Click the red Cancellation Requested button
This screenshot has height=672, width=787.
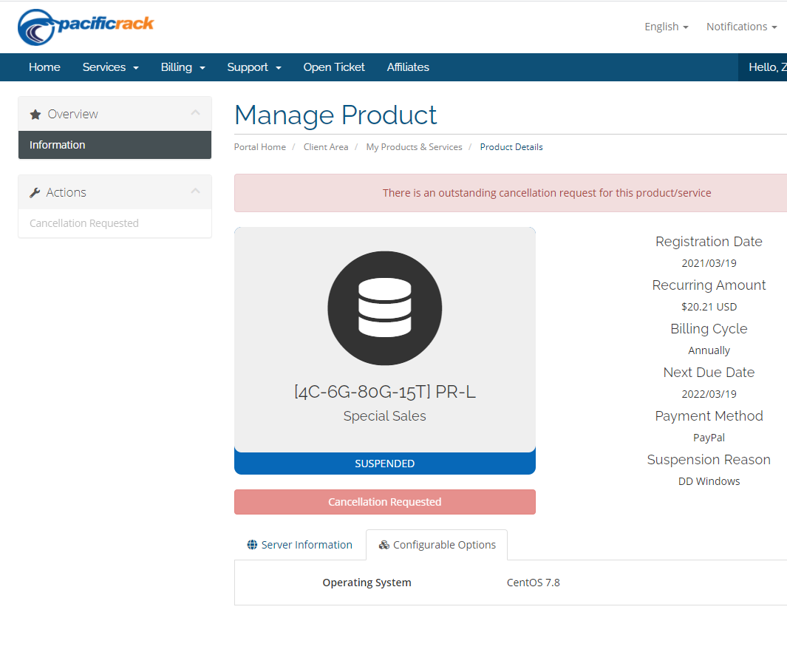(x=385, y=502)
